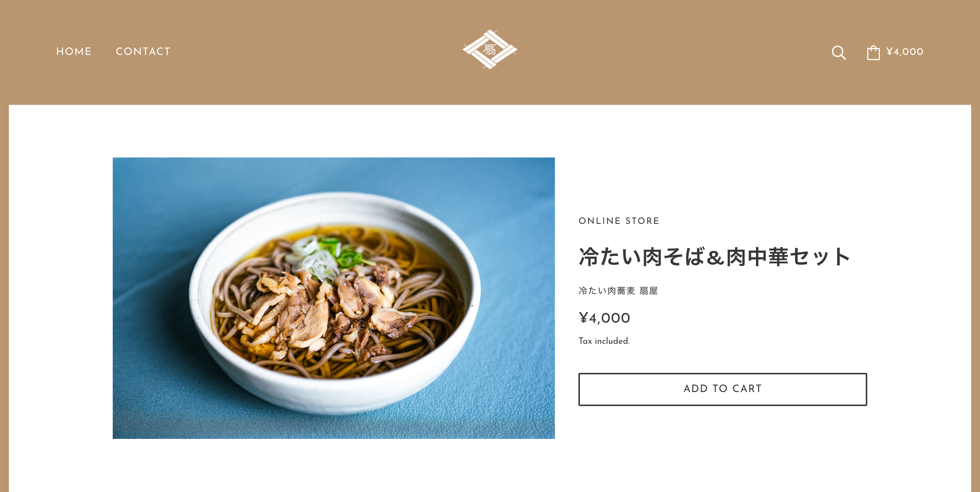This screenshot has height=492, width=980.
Task: Open the shopping bag cart icon
Action: tap(873, 52)
